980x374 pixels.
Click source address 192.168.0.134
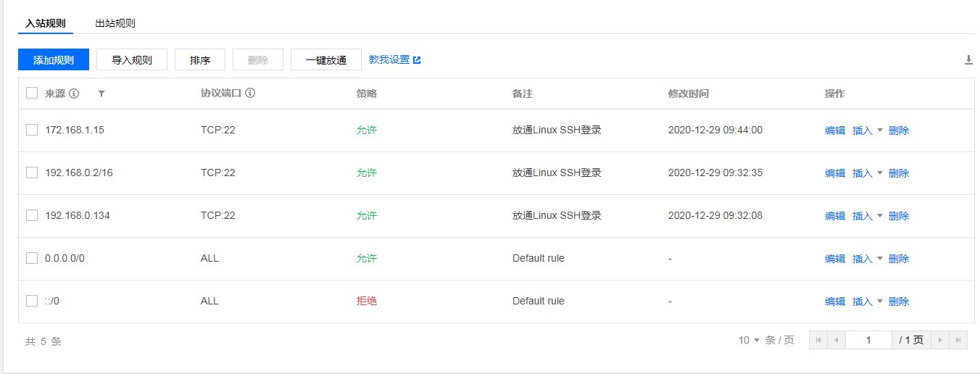78,215
